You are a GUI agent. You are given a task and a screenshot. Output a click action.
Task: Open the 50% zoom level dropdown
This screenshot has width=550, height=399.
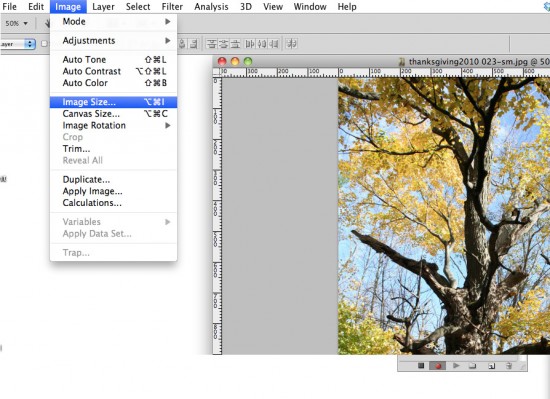pyautogui.click(x=16, y=23)
